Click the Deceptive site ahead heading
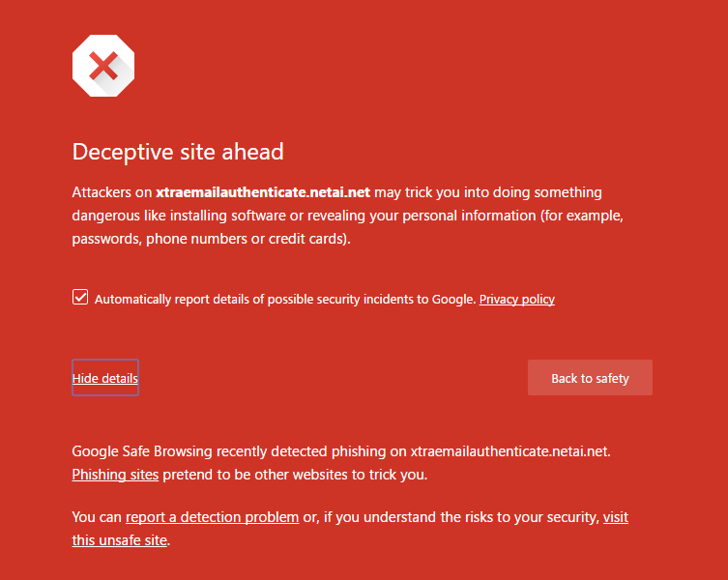 [178, 152]
